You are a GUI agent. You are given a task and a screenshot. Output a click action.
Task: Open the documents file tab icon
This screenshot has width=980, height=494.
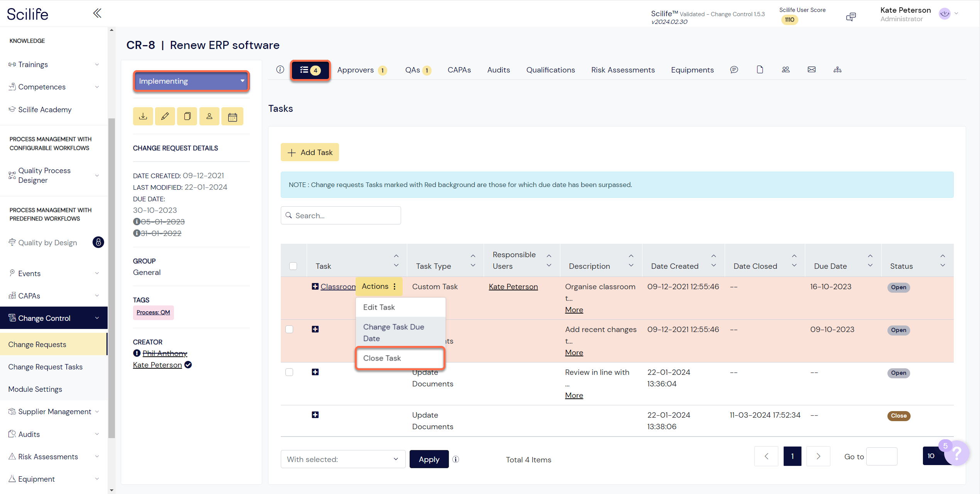coord(760,69)
